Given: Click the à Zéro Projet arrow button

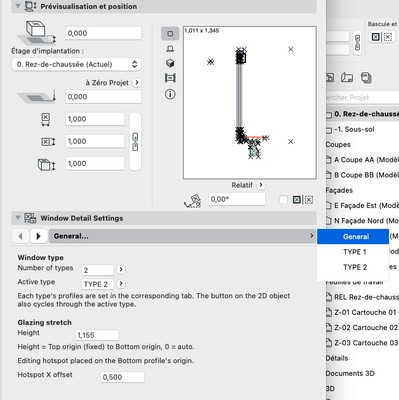Looking at the screenshot, I should coord(137,83).
